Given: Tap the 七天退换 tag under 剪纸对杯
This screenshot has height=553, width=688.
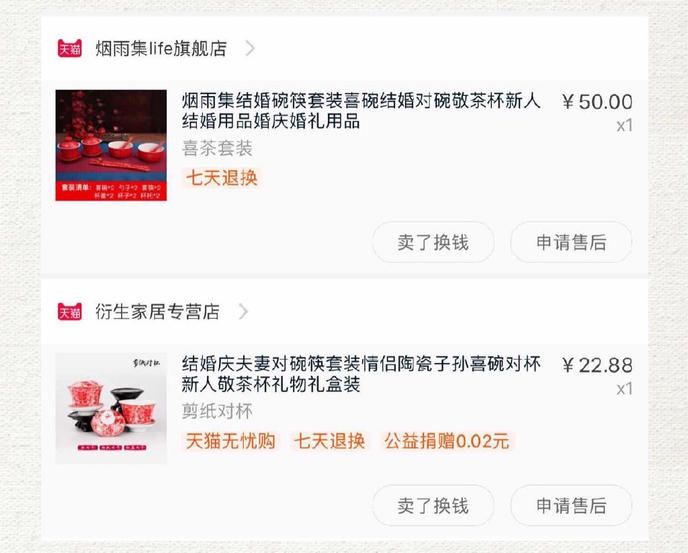Looking at the screenshot, I should [330, 441].
